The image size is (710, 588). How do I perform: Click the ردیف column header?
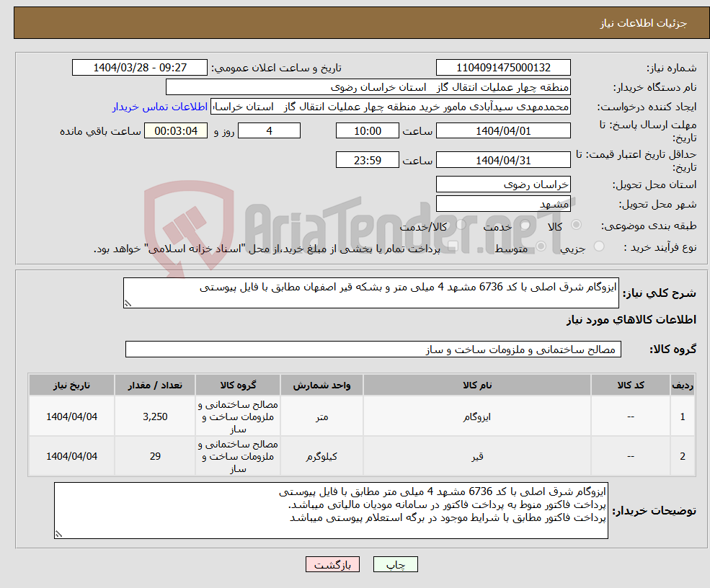[683, 386]
